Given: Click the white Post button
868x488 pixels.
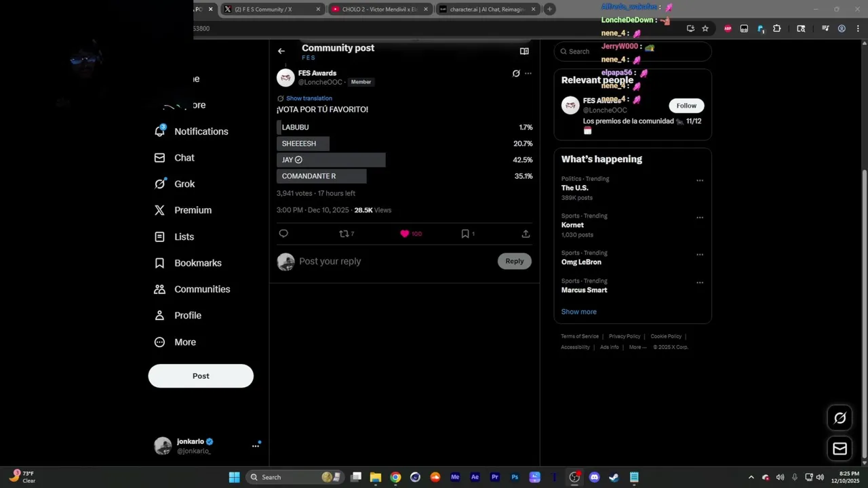Looking at the screenshot, I should coord(201,376).
